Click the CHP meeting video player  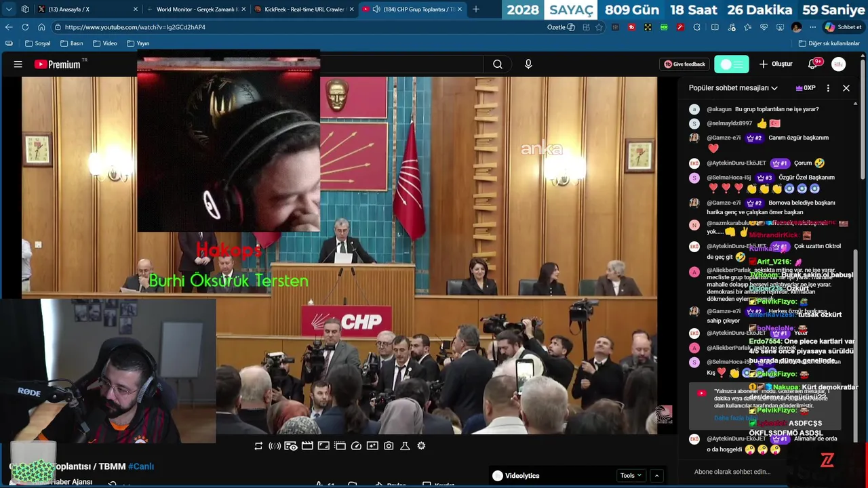[339, 254]
